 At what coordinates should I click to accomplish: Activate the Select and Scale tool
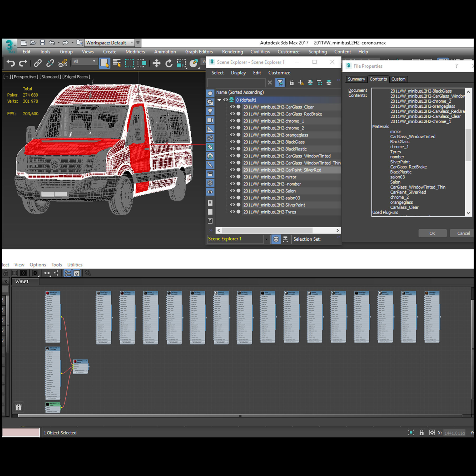click(181, 63)
